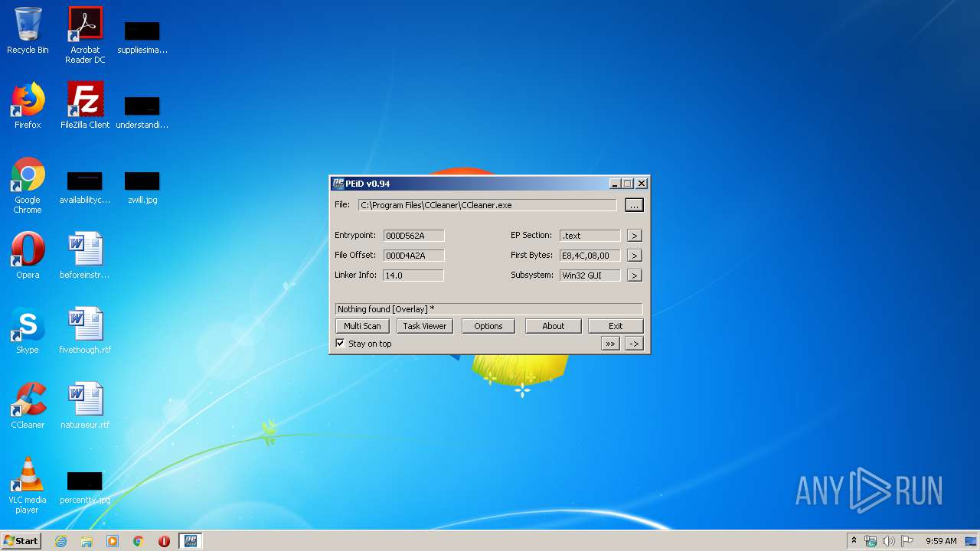980x551 pixels.
Task: Open the plugins menu arrow button
Action: 634,344
